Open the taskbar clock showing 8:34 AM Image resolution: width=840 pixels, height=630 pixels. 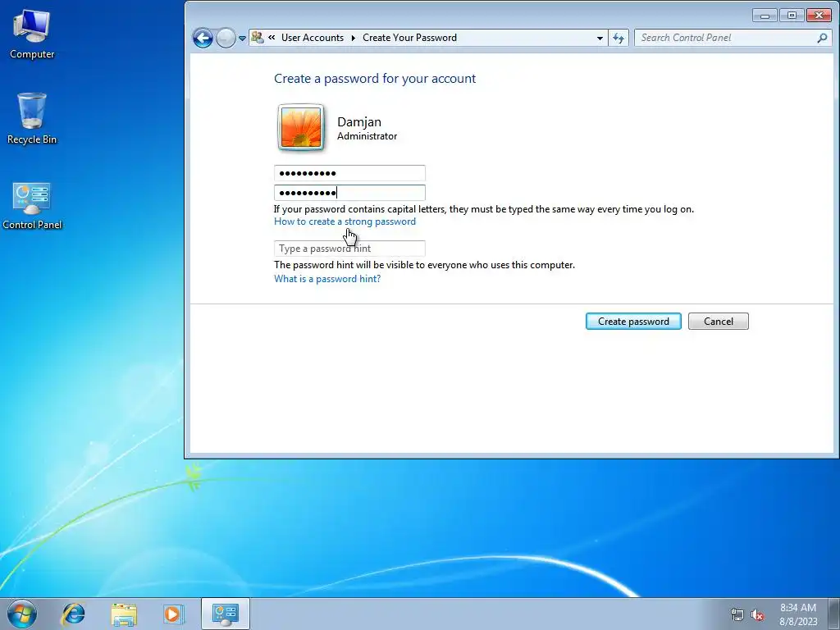[x=798, y=614]
